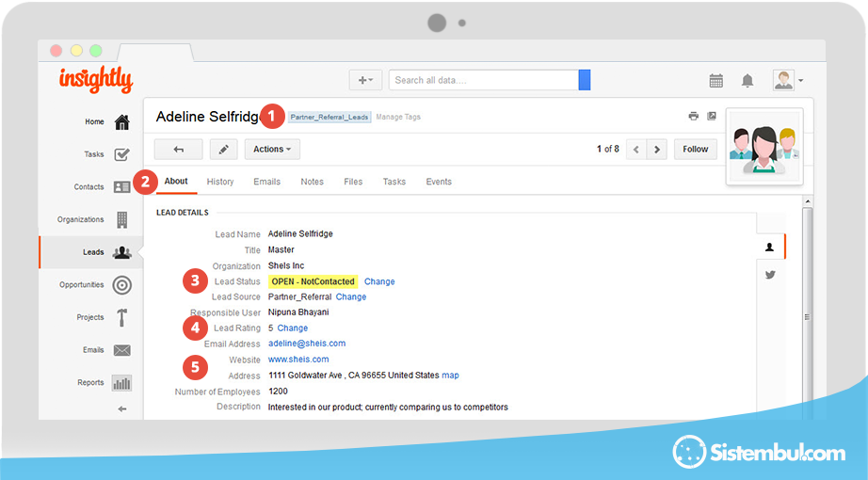Image resolution: width=868 pixels, height=480 pixels.
Task: Click the macOS green maximize window dot
Action: tap(96, 51)
